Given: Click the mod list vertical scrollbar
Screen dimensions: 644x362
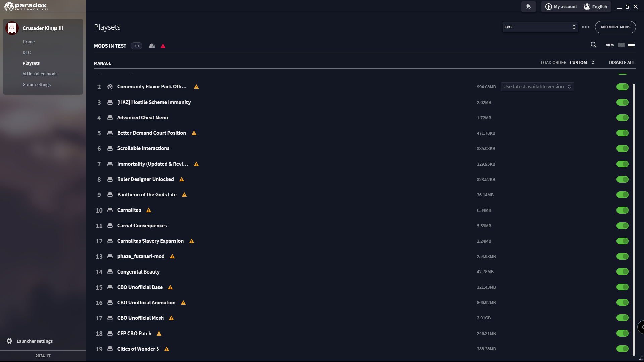Looking at the screenshot, I should (x=634, y=220).
